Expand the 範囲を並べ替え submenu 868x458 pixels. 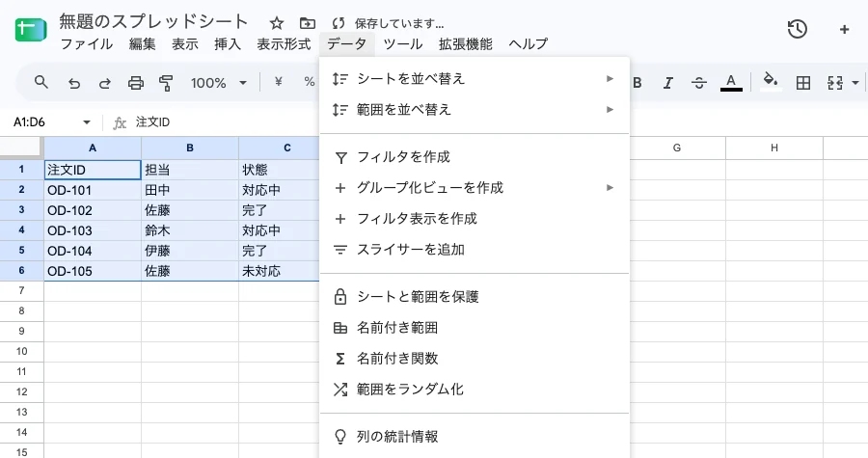(x=475, y=110)
